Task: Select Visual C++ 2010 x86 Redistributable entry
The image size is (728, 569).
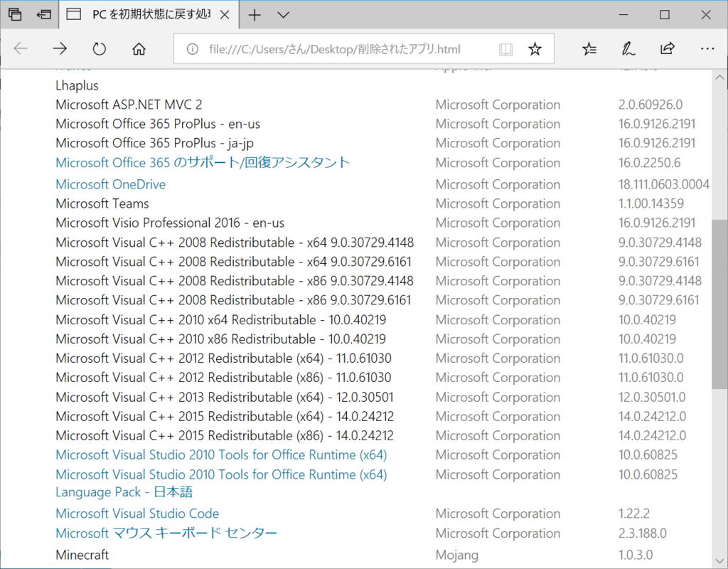Action: pos(221,339)
